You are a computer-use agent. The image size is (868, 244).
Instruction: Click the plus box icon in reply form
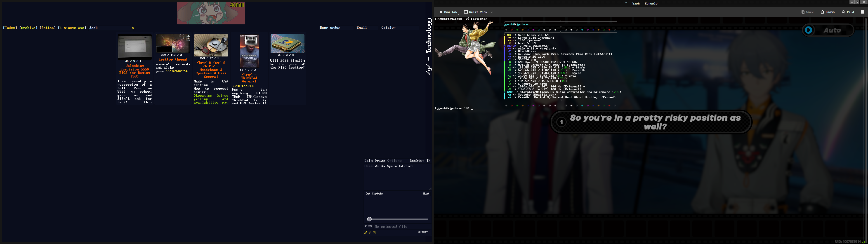[374, 232]
